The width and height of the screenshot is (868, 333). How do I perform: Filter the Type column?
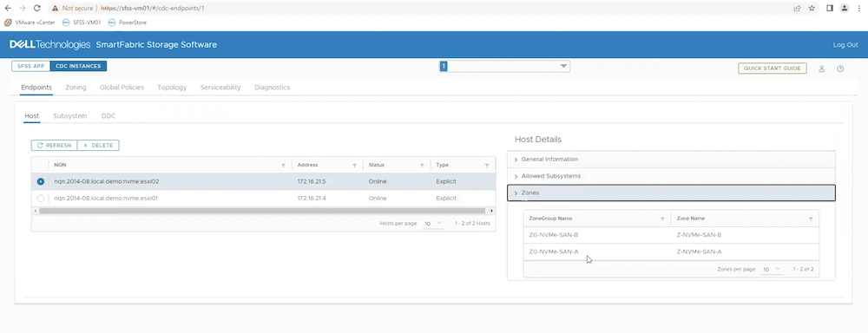pos(487,166)
